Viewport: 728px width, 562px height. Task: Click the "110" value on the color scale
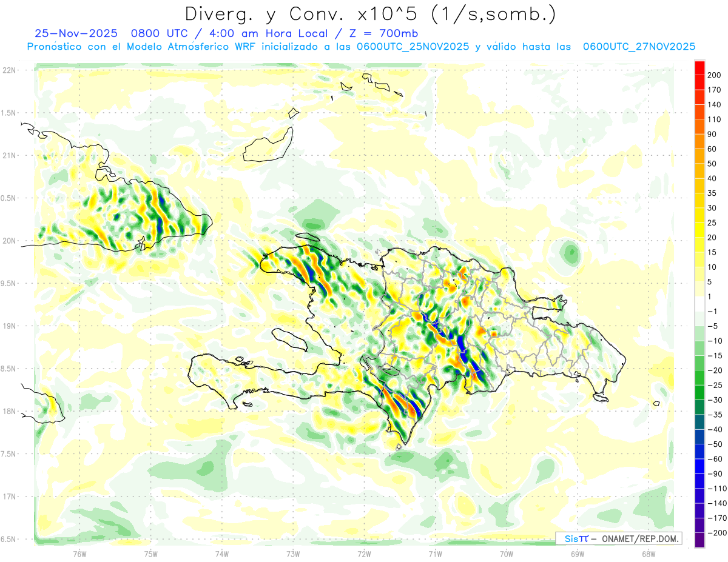715,119
